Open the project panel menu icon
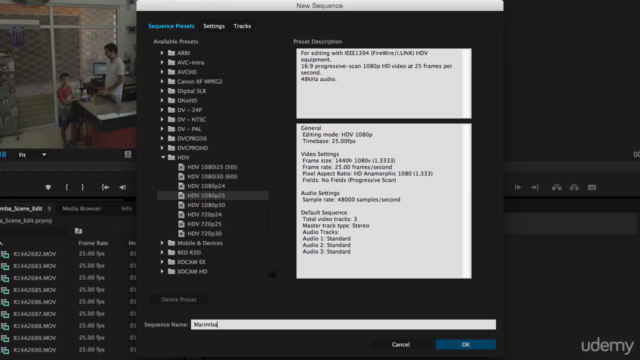 pos(49,209)
